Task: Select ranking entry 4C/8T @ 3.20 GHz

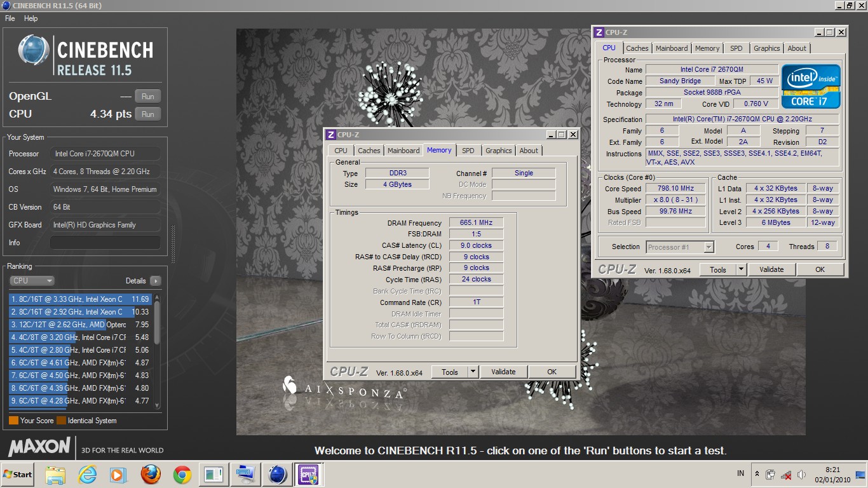Action: pos(79,337)
